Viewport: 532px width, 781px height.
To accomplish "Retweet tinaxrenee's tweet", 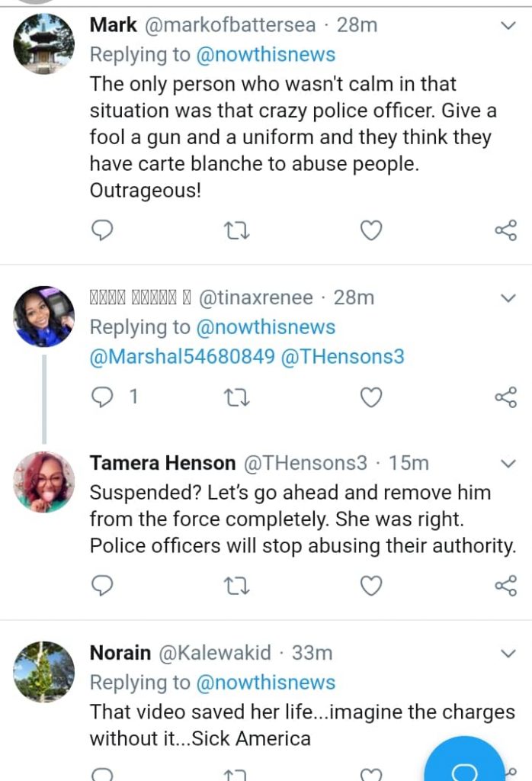I will pos(236,397).
